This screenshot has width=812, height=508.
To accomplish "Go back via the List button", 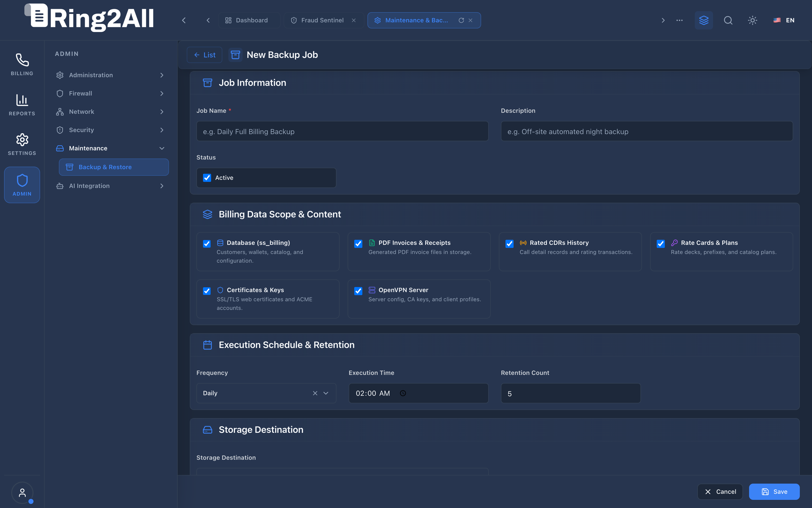I will [204, 55].
